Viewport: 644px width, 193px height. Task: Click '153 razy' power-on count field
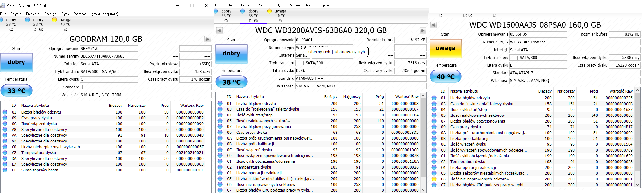tap(195, 72)
